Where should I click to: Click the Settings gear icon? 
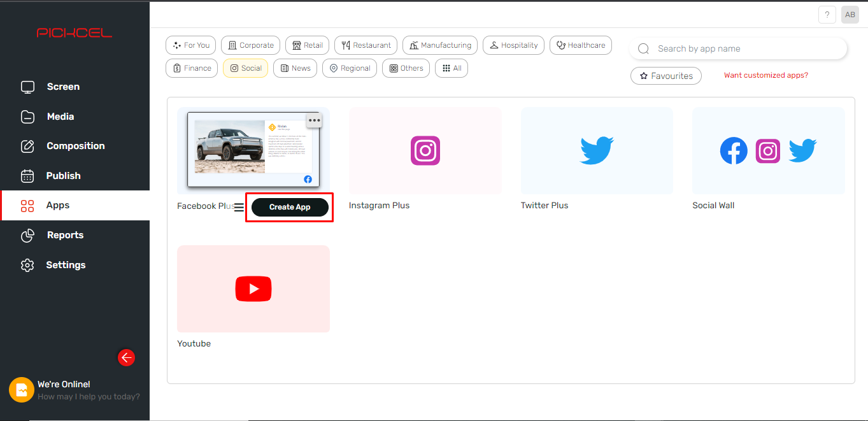tap(27, 265)
